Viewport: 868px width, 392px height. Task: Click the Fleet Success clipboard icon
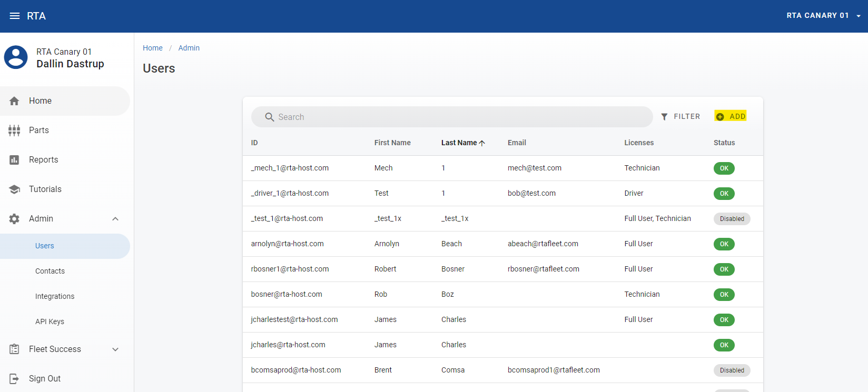14,349
